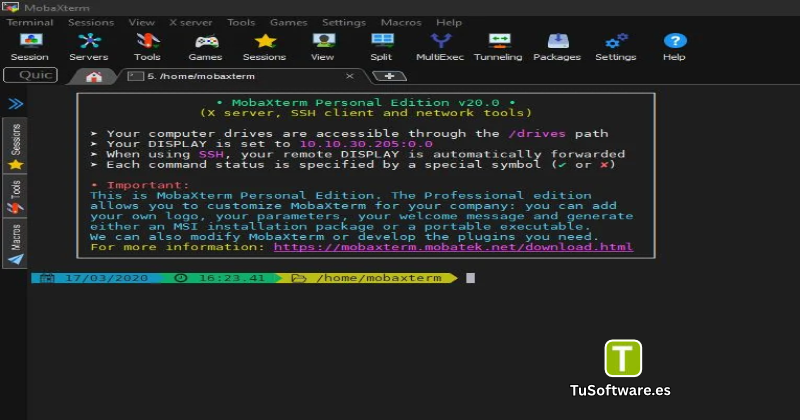The width and height of the screenshot is (800, 420).
Task: Click the Help question mark icon
Action: coord(674,46)
